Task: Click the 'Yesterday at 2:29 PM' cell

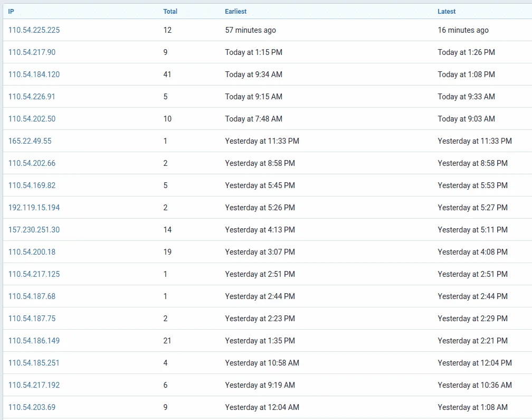Action: coord(473,319)
